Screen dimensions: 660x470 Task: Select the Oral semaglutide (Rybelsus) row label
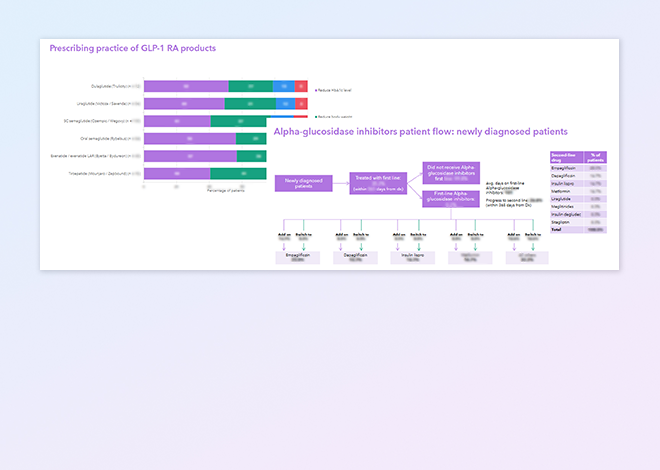pos(111,138)
